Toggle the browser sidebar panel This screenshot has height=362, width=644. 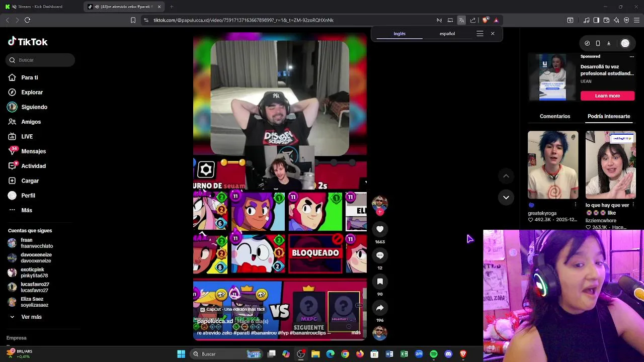[x=596, y=20]
